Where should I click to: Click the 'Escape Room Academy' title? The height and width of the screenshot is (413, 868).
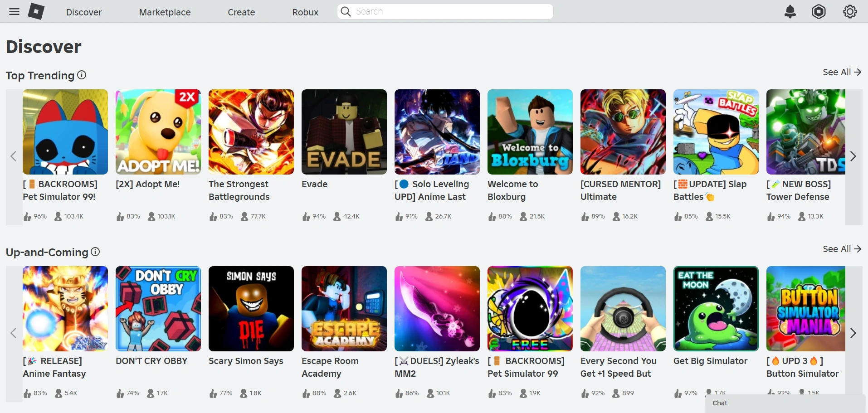click(330, 367)
